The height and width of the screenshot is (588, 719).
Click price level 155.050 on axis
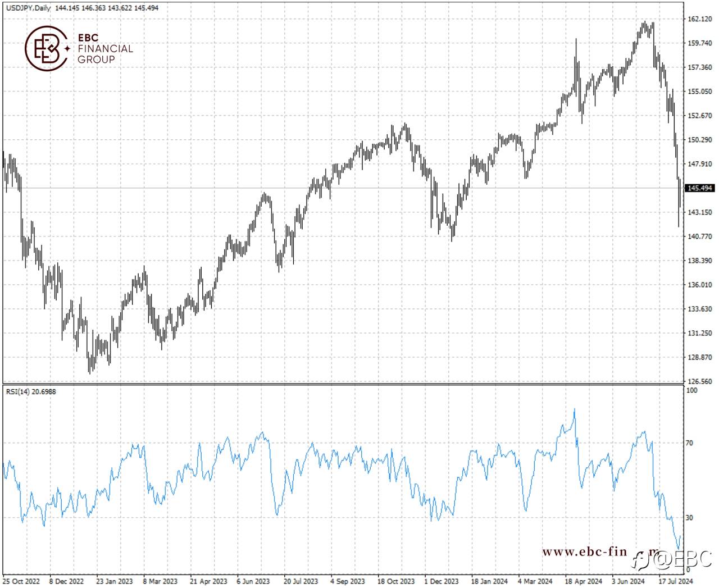[700, 92]
